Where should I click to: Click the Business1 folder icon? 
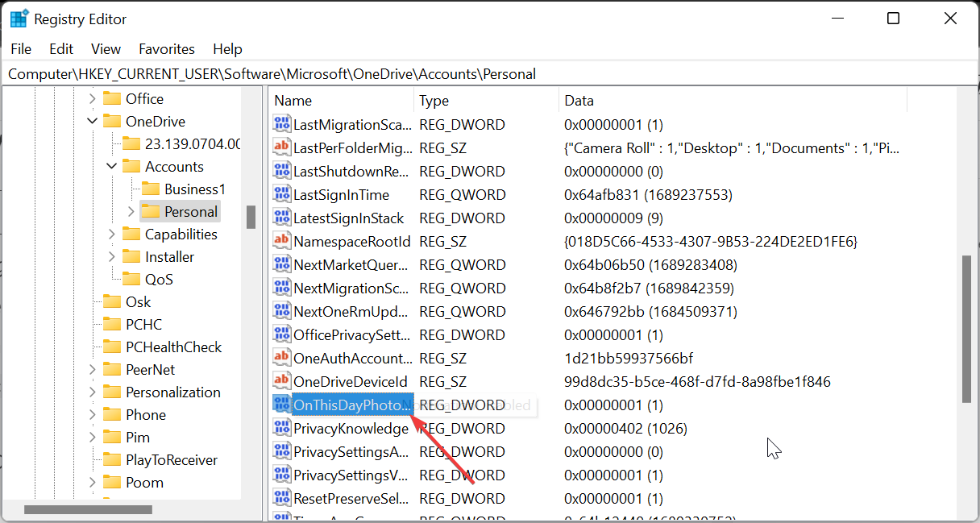click(x=151, y=189)
